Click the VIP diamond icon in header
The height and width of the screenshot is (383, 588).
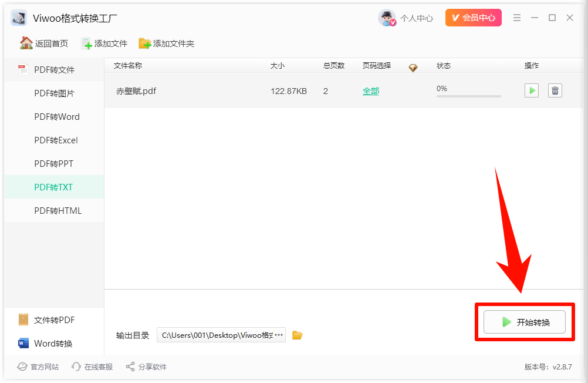point(413,68)
